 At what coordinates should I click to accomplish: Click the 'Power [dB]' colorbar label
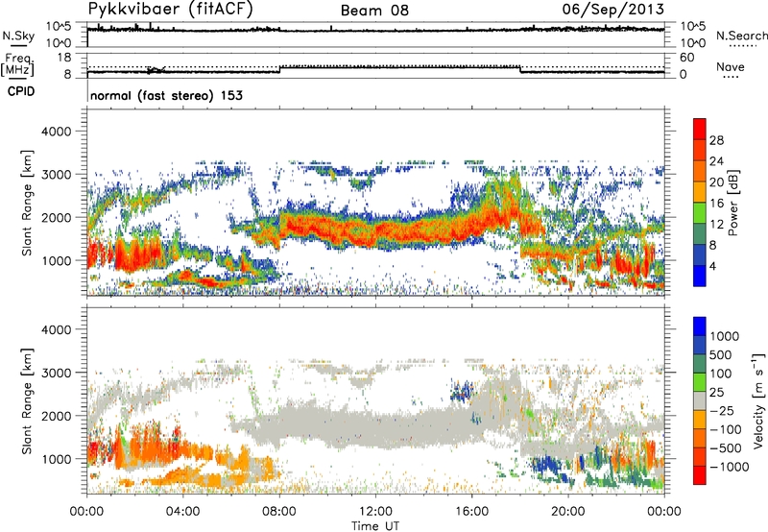pyautogui.click(x=733, y=203)
